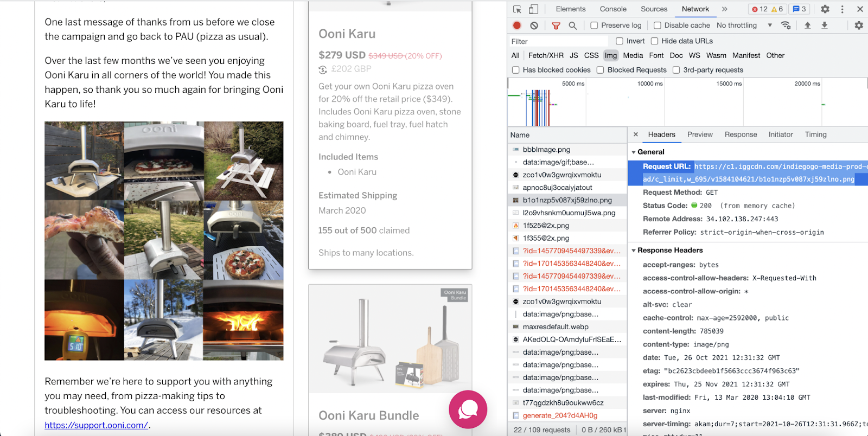Enable Disable cache checkbox

tap(658, 25)
